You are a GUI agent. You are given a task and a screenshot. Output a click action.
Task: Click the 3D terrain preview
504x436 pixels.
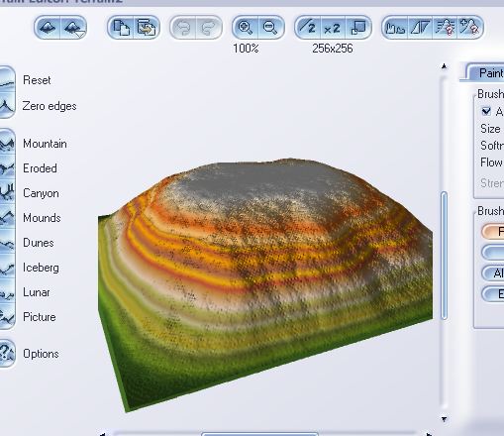[x=265, y=285]
